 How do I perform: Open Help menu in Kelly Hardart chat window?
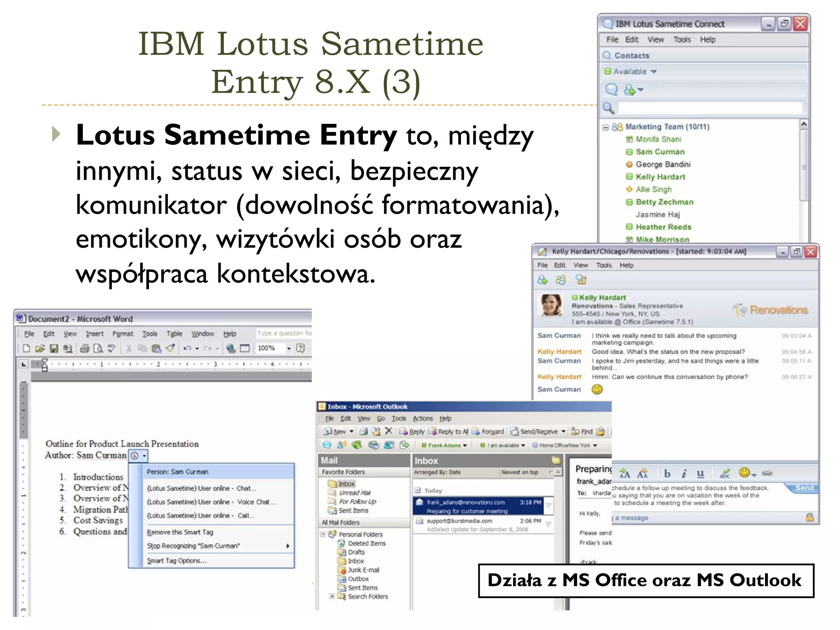[x=626, y=265]
